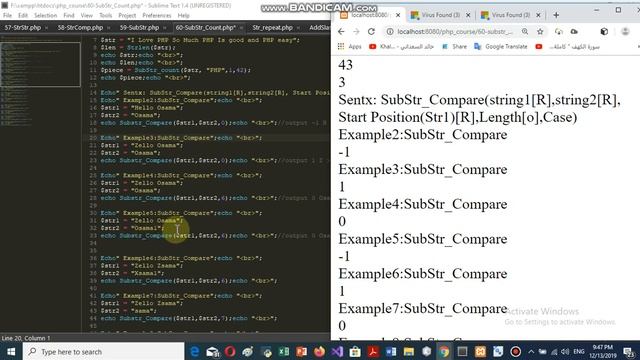The height and width of the screenshot is (360, 640).
Task: Open Microsoft Store from taskbar
Action: pos(355,351)
